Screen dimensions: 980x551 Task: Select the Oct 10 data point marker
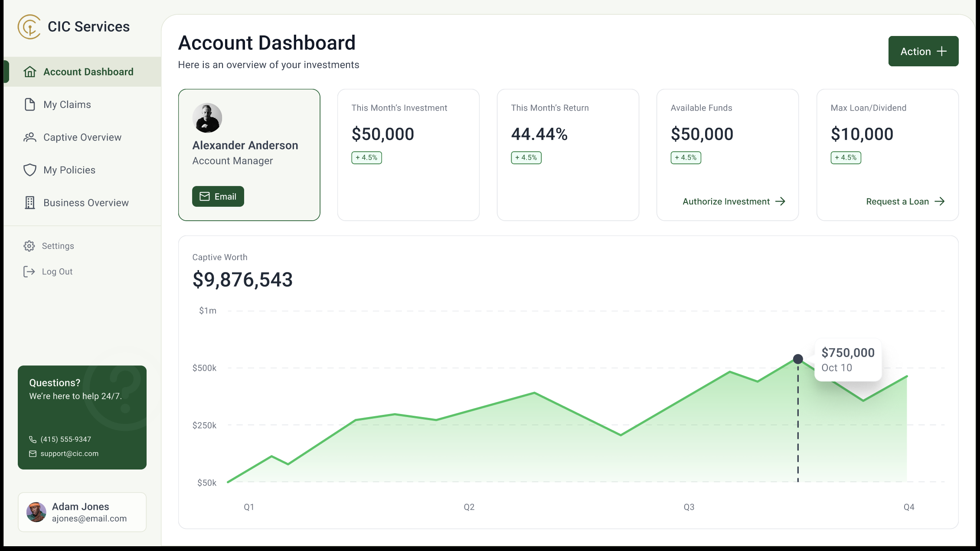click(798, 359)
